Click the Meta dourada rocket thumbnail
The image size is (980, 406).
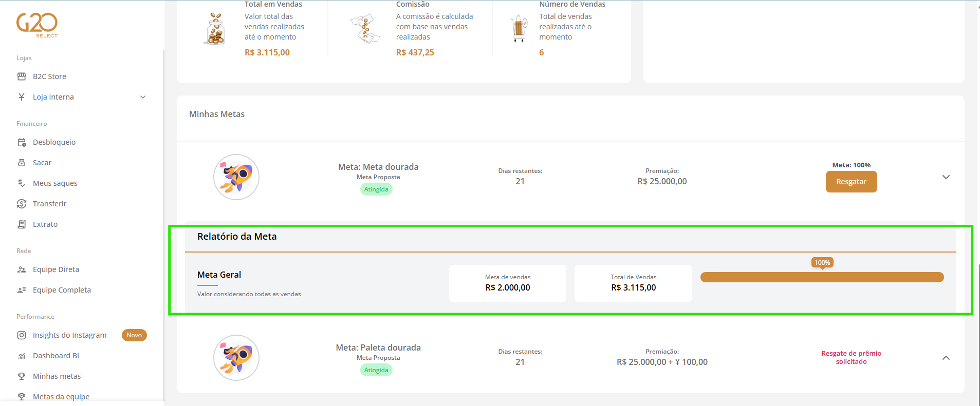[236, 177]
